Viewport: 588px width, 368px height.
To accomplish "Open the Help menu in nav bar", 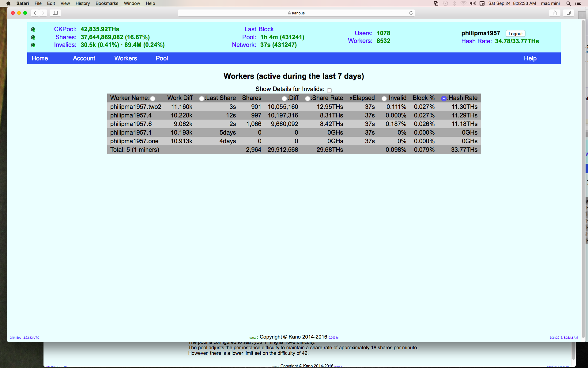I will (530, 58).
